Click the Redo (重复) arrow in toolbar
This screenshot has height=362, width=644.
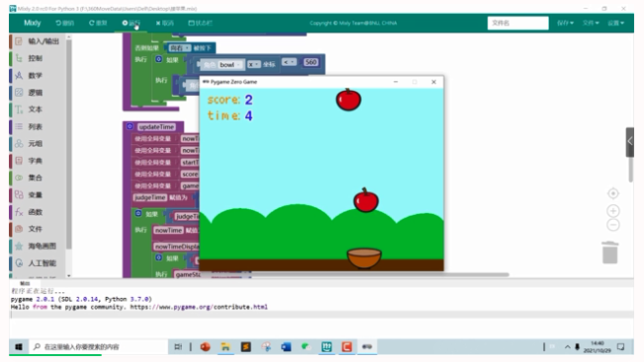(x=92, y=23)
